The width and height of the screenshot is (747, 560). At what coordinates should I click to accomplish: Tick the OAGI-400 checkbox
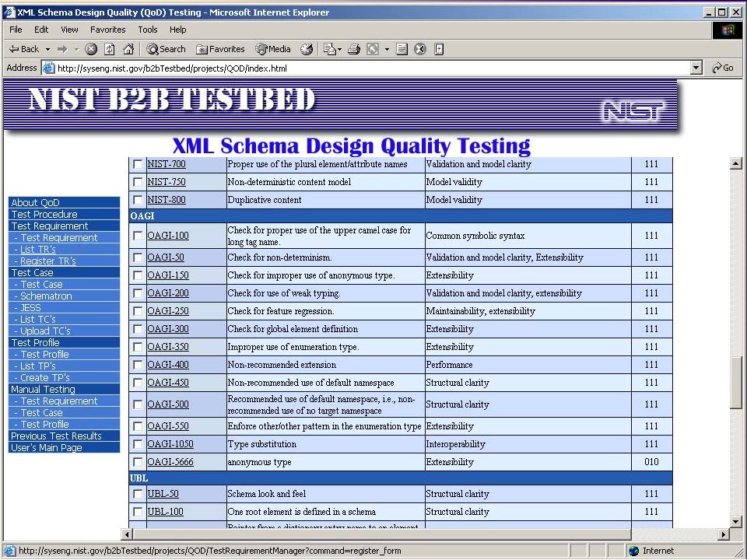click(x=138, y=365)
